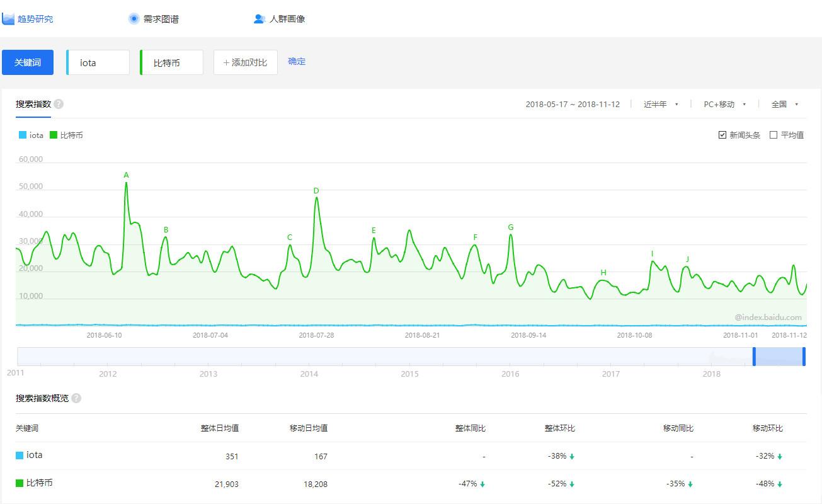Click the 比特币 keyword input field
This screenshot has height=504, width=822.
(x=171, y=62)
